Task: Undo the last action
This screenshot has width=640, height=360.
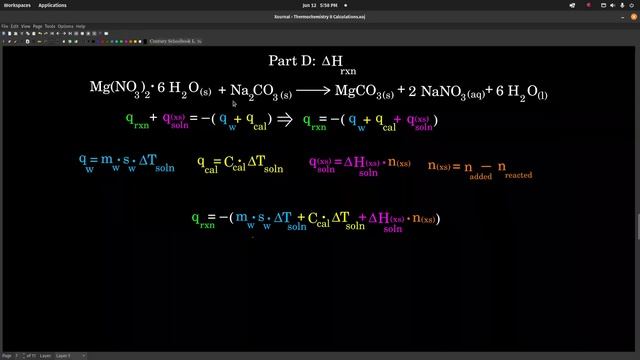Action: click(40, 33)
